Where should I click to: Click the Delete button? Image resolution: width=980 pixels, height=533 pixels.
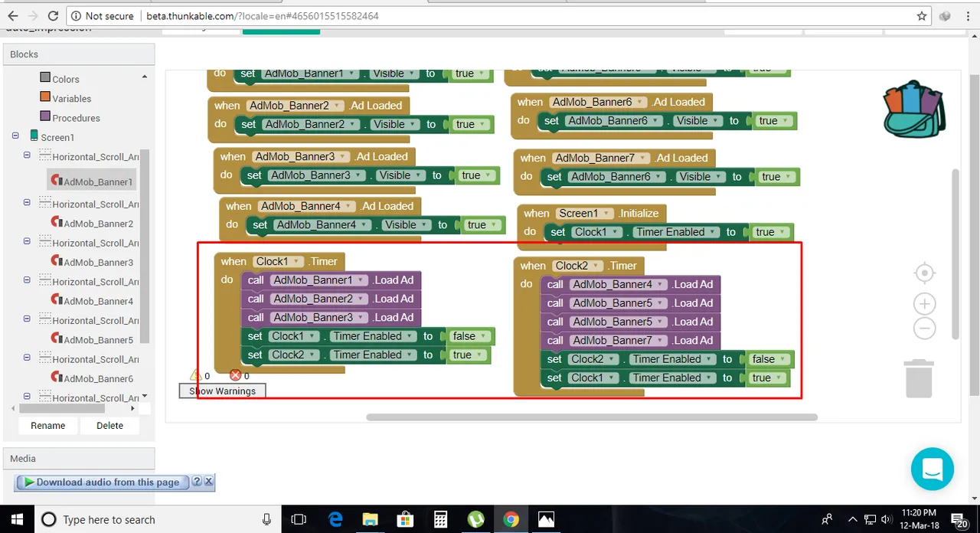(x=109, y=425)
